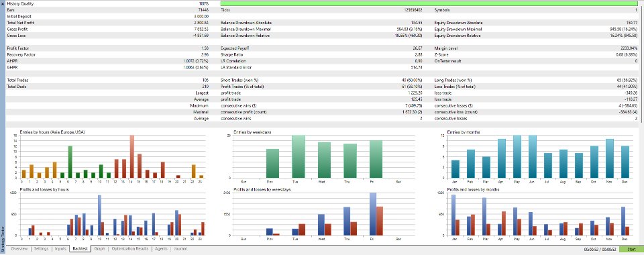Click the Ticks label
This screenshot has height=255, width=644.
coord(225,10)
